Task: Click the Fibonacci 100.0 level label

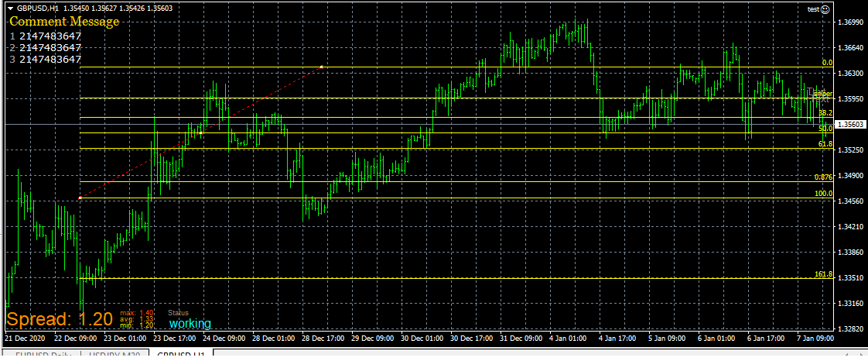Action: coord(824,194)
